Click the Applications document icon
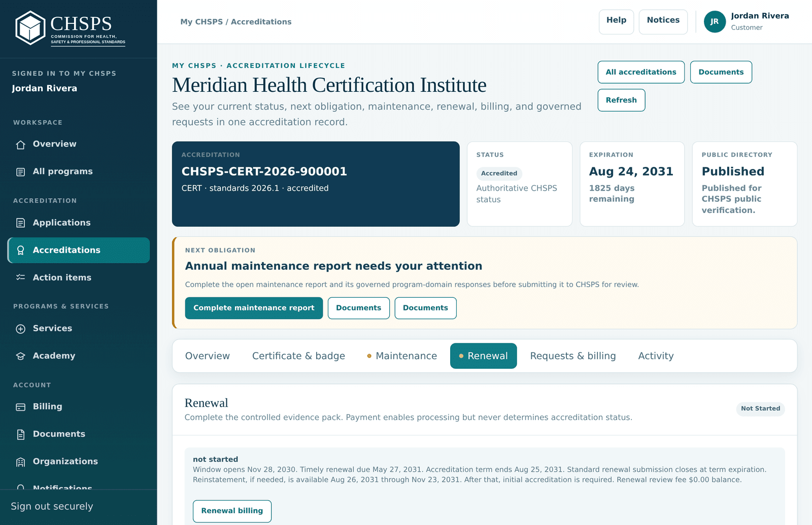 (x=21, y=223)
